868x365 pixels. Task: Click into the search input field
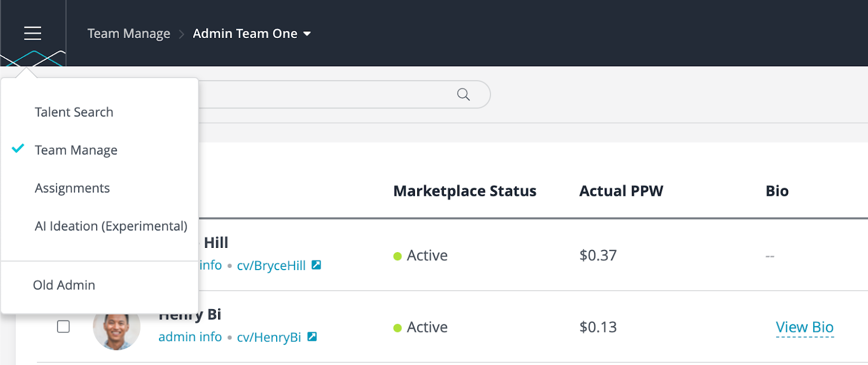point(325,94)
